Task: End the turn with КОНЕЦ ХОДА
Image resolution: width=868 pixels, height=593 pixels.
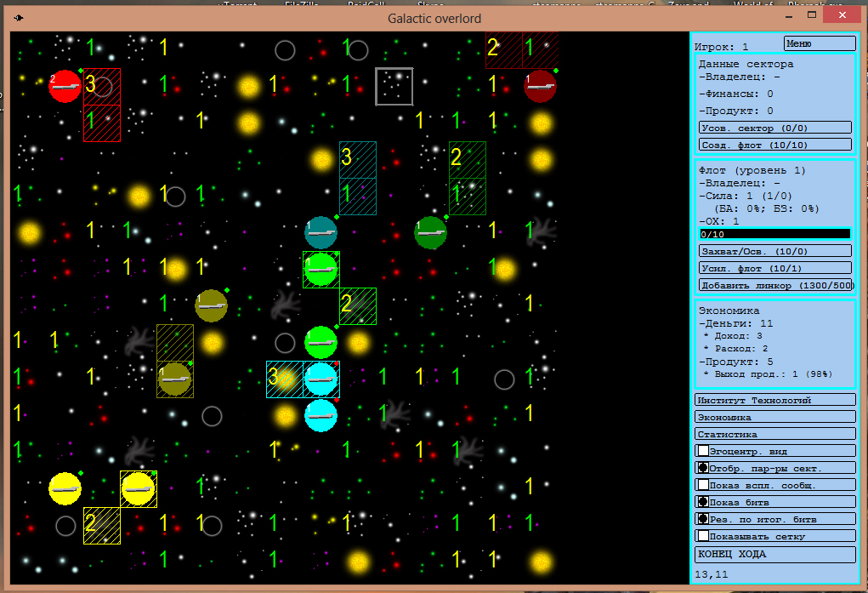Action: coord(775,554)
